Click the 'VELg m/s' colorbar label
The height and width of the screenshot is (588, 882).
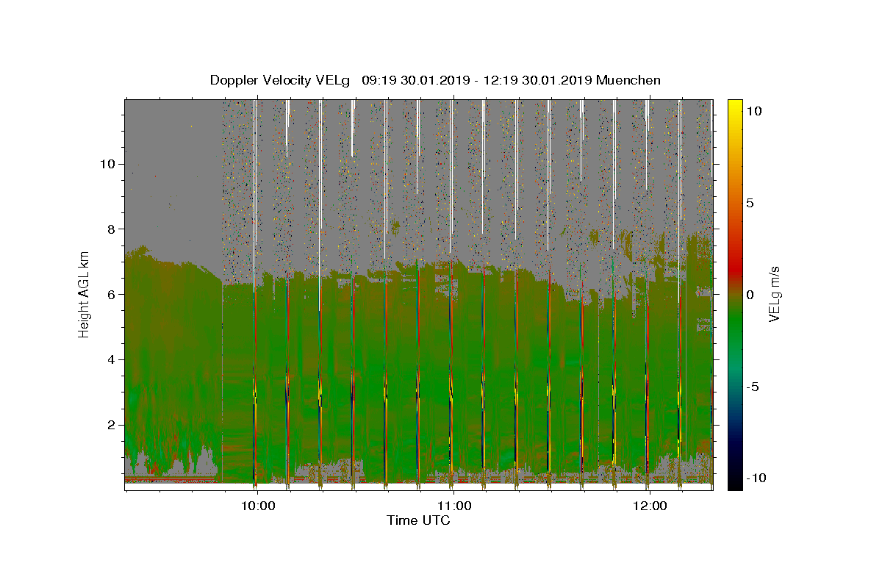tap(775, 294)
